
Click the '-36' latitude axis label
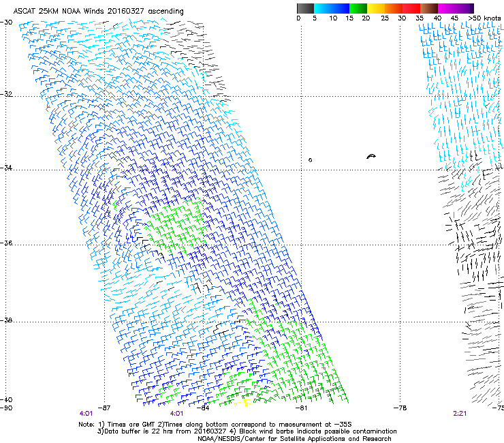pos(6,243)
